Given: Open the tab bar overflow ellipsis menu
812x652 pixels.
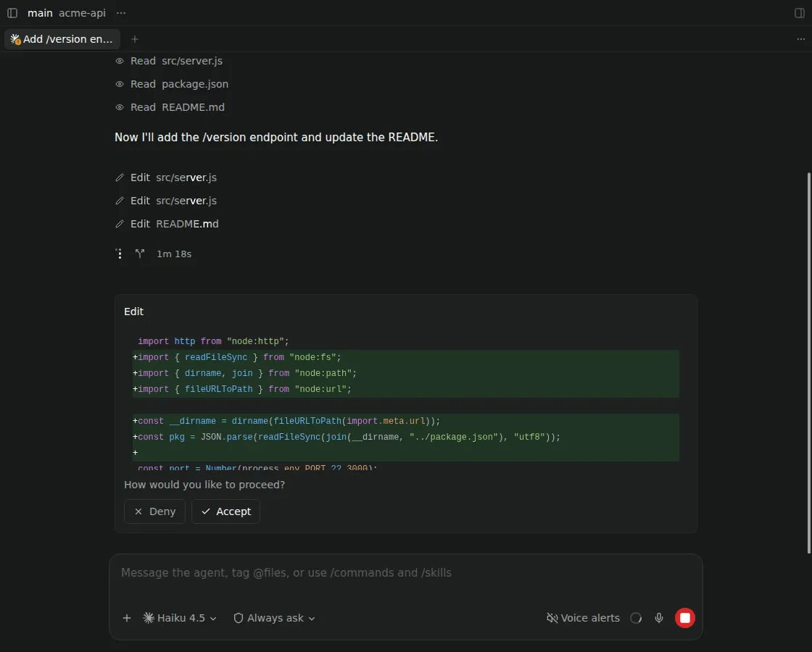Looking at the screenshot, I should click(x=800, y=39).
